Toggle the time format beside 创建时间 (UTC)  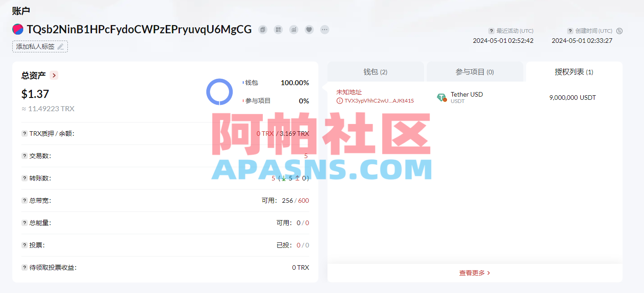(x=619, y=31)
